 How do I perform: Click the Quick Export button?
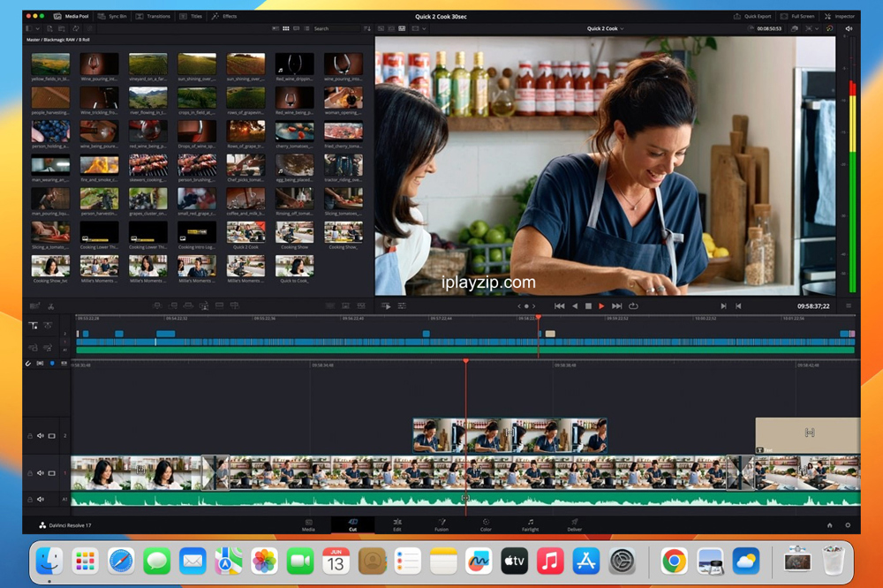point(752,16)
